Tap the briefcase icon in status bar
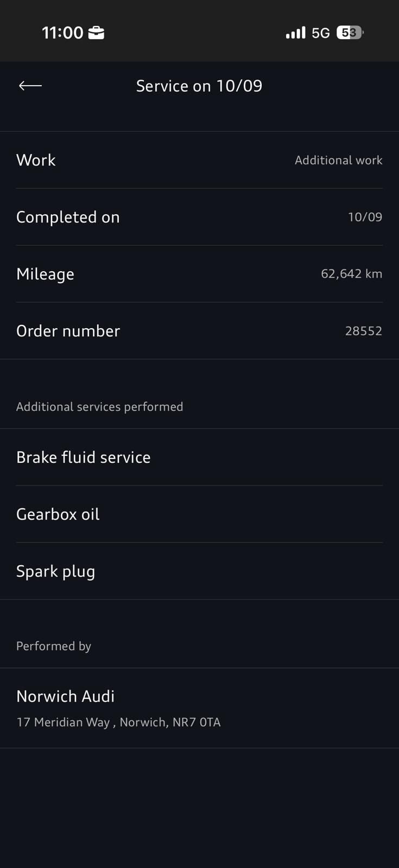This screenshot has width=399, height=868. click(x=96, y=33)
